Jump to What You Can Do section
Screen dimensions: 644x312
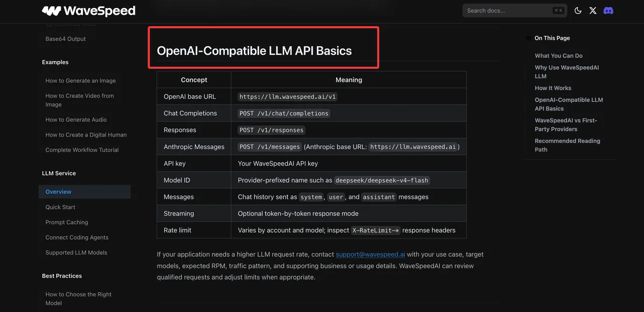coord(558,56)
